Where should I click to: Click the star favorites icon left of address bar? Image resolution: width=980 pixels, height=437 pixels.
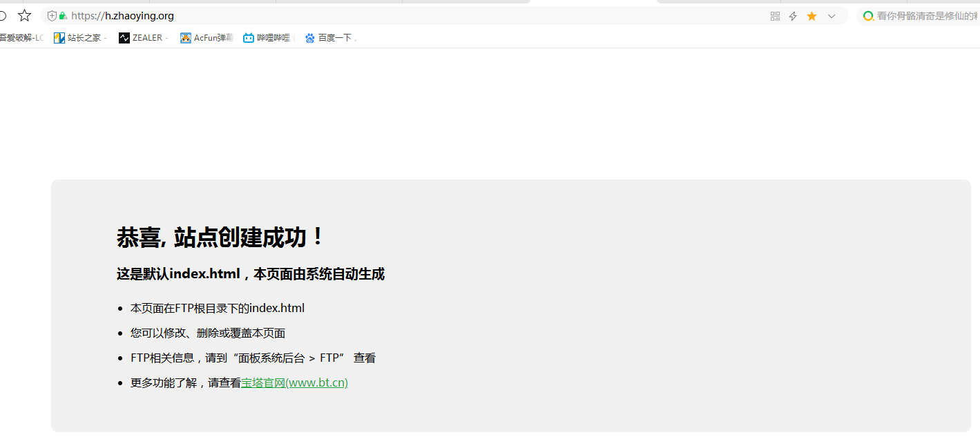tap(24, 15)
